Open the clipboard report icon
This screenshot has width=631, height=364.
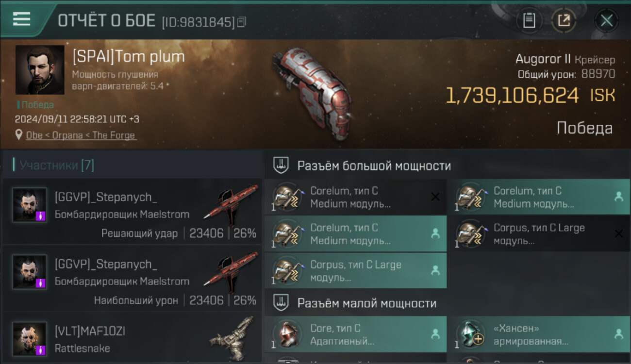(529, 20)
